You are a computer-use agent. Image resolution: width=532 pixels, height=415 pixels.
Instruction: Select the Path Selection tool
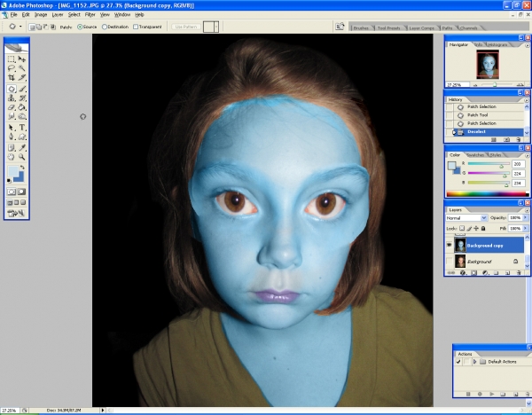(12, 128)
